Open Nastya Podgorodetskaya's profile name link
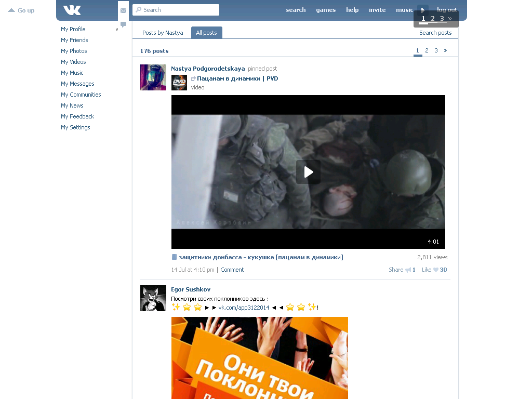Image resolution: width=532 pixels, height=399 pixels. pos(208,69)
